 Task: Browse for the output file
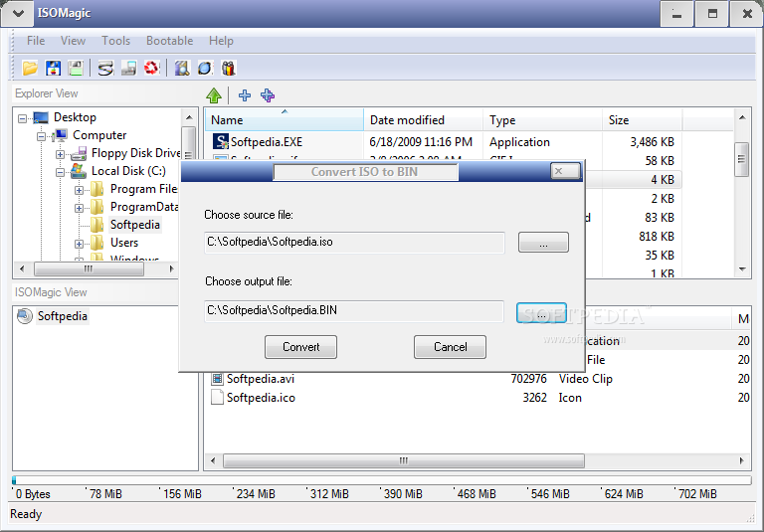pos(541,313)
